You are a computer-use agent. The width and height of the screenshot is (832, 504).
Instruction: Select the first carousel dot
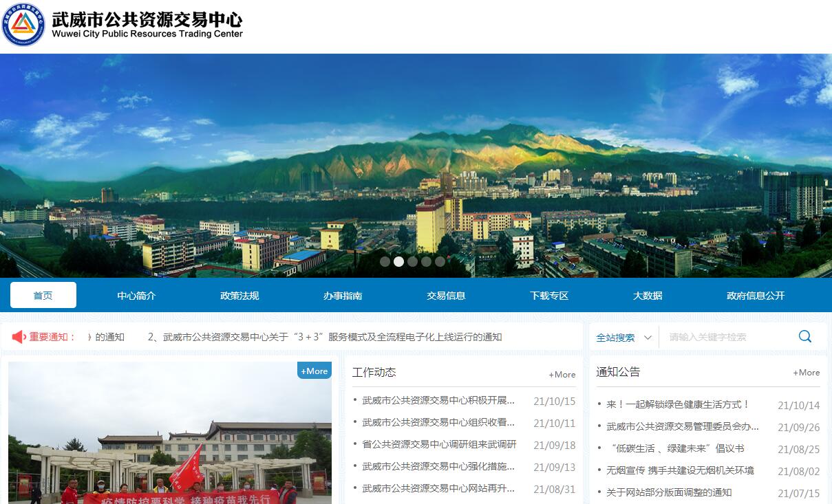pos(385,261)
